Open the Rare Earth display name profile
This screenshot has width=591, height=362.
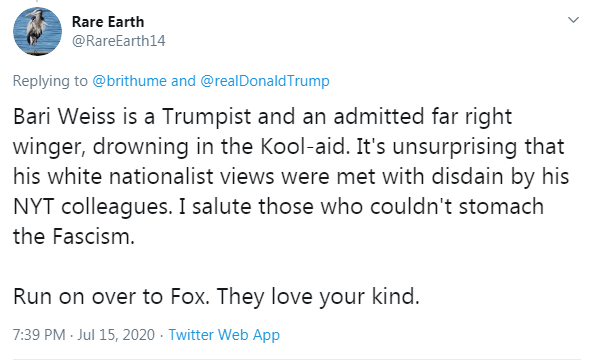point(108,22)
